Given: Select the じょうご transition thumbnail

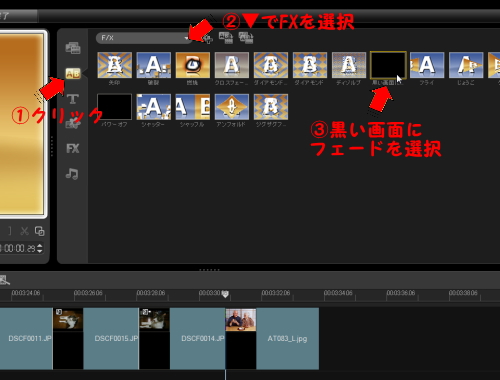Looking at the screenshot, I should tap(466, 65).
